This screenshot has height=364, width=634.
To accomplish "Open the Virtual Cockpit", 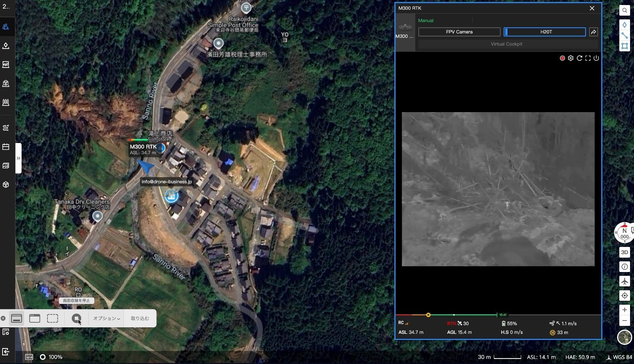I will [x=506, y=44].
